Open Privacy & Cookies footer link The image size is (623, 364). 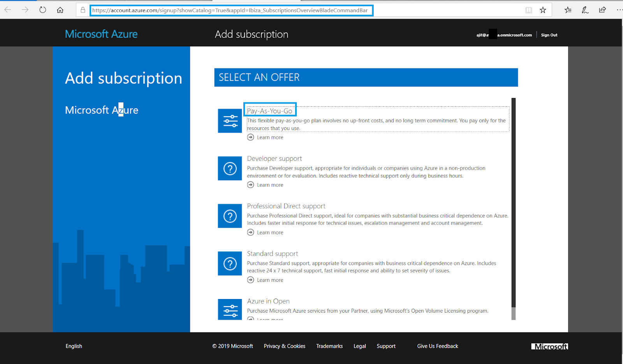coord(284,346)
